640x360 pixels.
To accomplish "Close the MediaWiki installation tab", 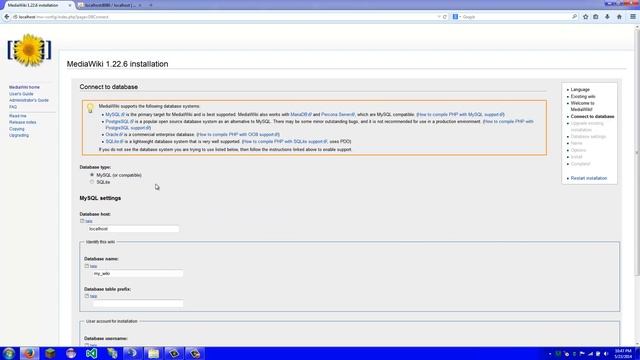I will [70, 5].
